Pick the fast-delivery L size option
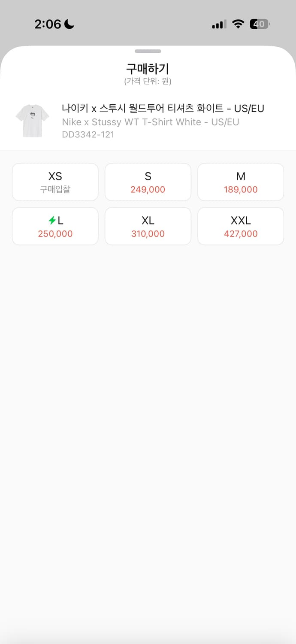Viewport: 296px width, 644px height. 55,226
